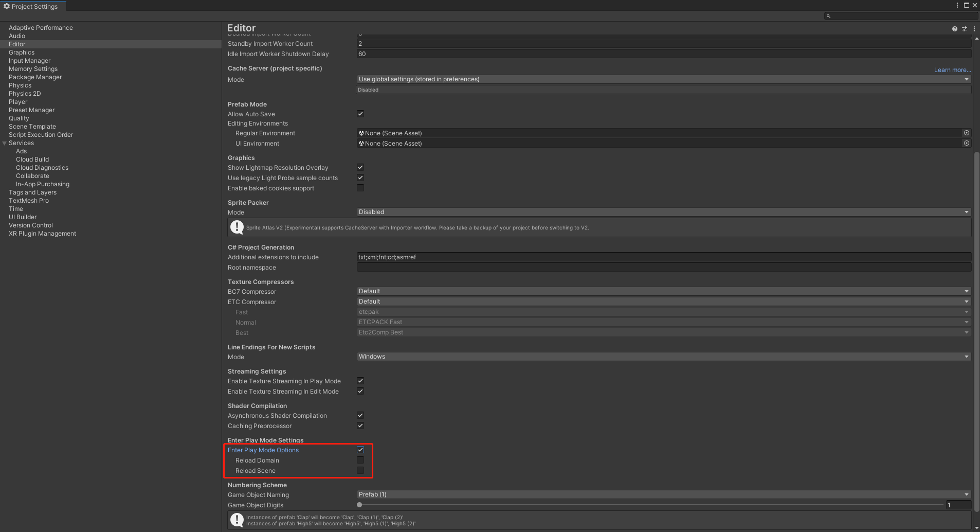The height and width of the screenshot is (532, 980).
Task: Click the info icon near prefab naming notice
Action: tap(237, 520)
